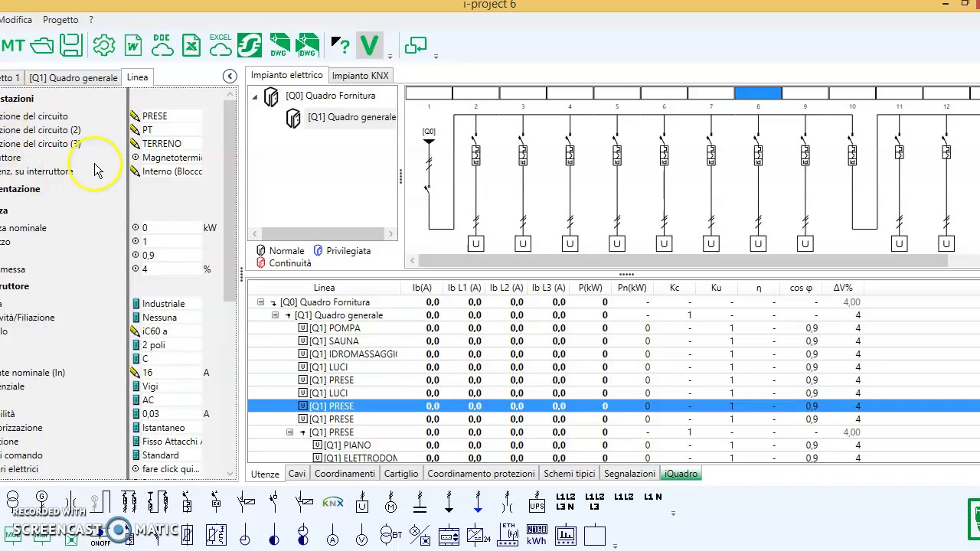Select the KNX component icon
980x551 pixels.
point(333,503)
